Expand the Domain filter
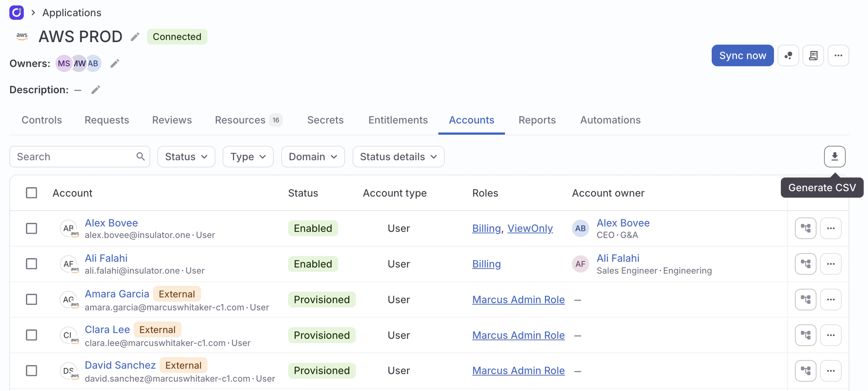 (313, 156)
